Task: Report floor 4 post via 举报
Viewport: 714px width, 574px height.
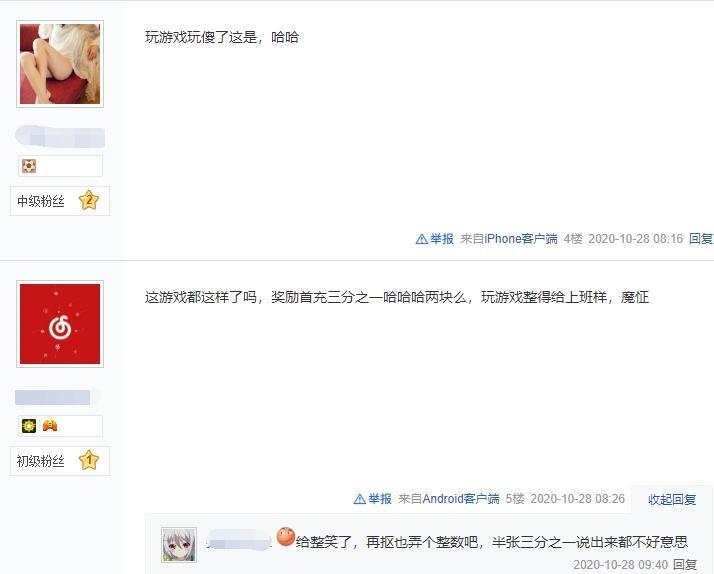Action: (x=442, y=239)
